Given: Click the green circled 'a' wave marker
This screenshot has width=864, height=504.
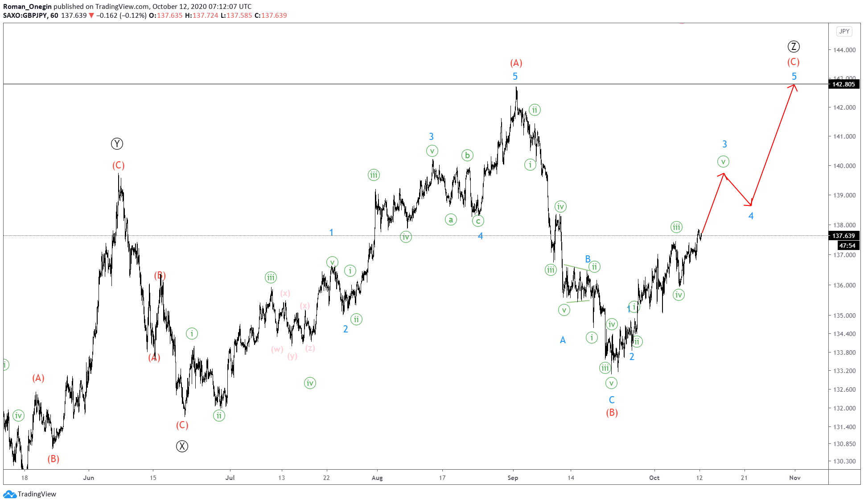Looking at the screenshot, I should pos(451,219).
